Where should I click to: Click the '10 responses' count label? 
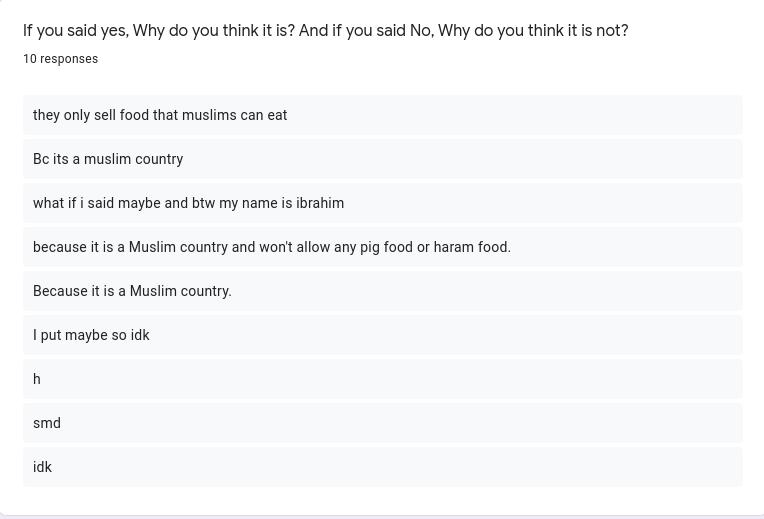coord(60,59)
